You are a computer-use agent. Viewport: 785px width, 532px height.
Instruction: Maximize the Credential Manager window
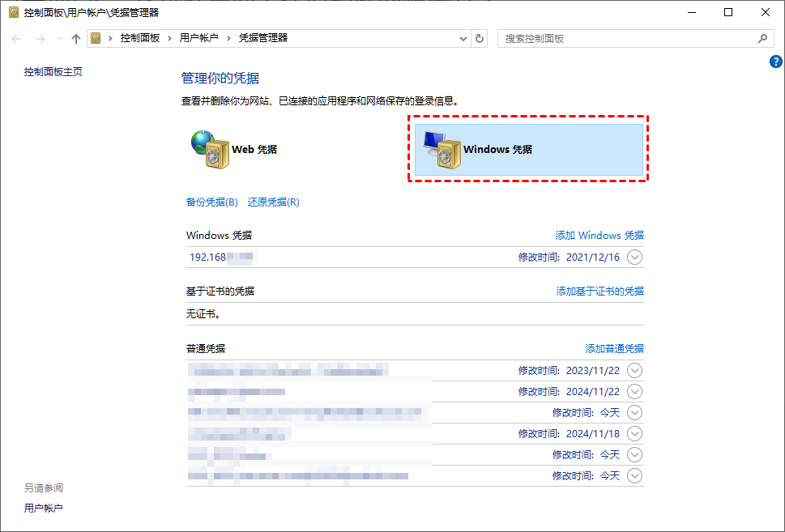click(728, 12)
